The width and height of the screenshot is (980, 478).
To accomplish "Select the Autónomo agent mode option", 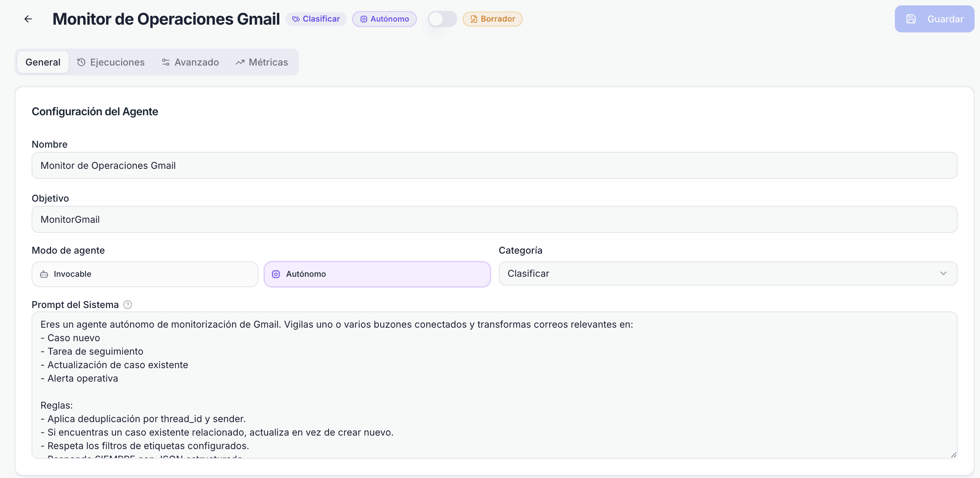I will coord(377,274).
